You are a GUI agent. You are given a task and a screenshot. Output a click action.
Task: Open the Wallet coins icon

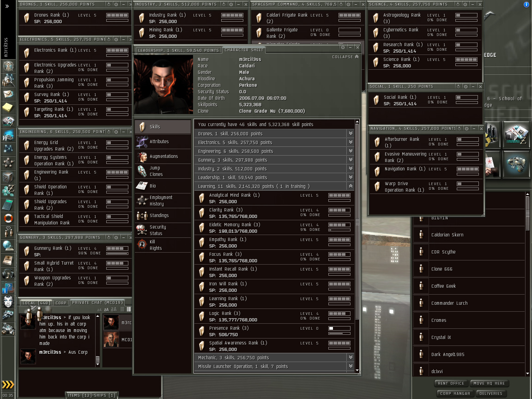(8, 191)
